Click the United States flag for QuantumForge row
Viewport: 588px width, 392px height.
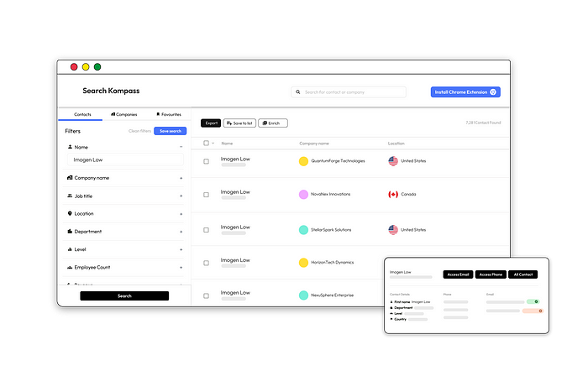click(393, 161)
